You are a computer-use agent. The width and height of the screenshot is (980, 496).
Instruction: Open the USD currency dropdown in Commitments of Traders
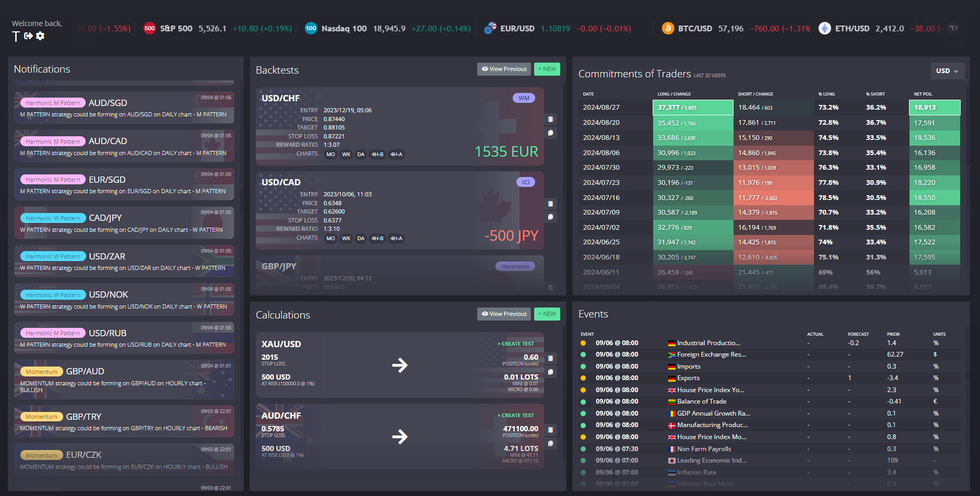[947, 70]
